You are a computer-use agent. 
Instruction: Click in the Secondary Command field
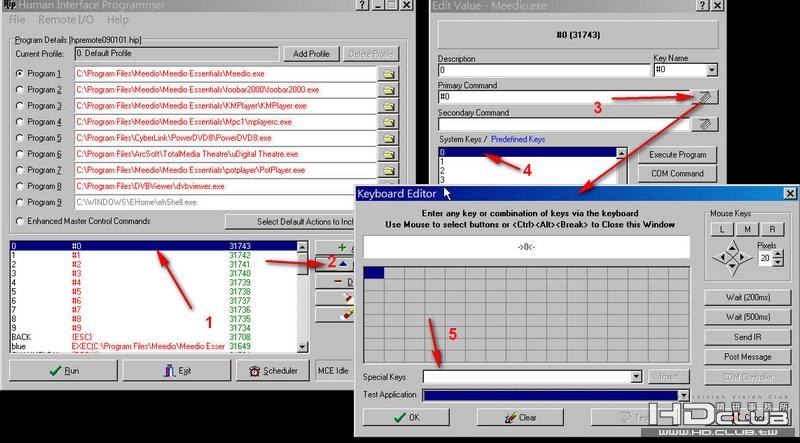pos(563,124)
